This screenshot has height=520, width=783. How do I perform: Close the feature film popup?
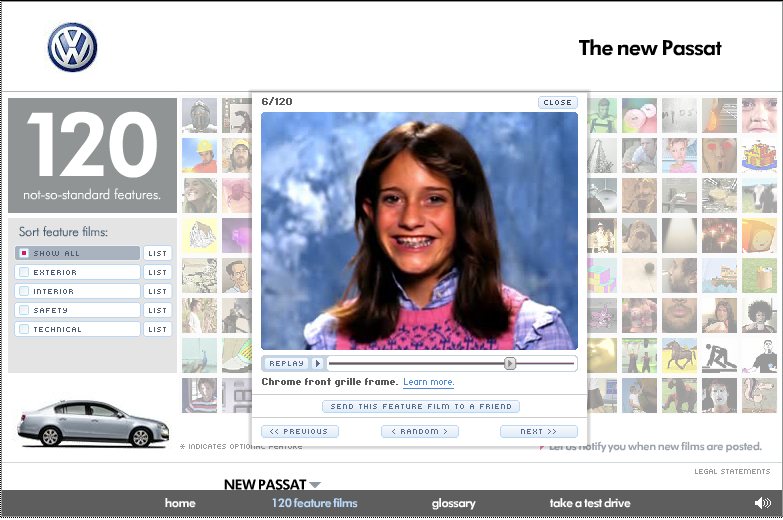557,102
